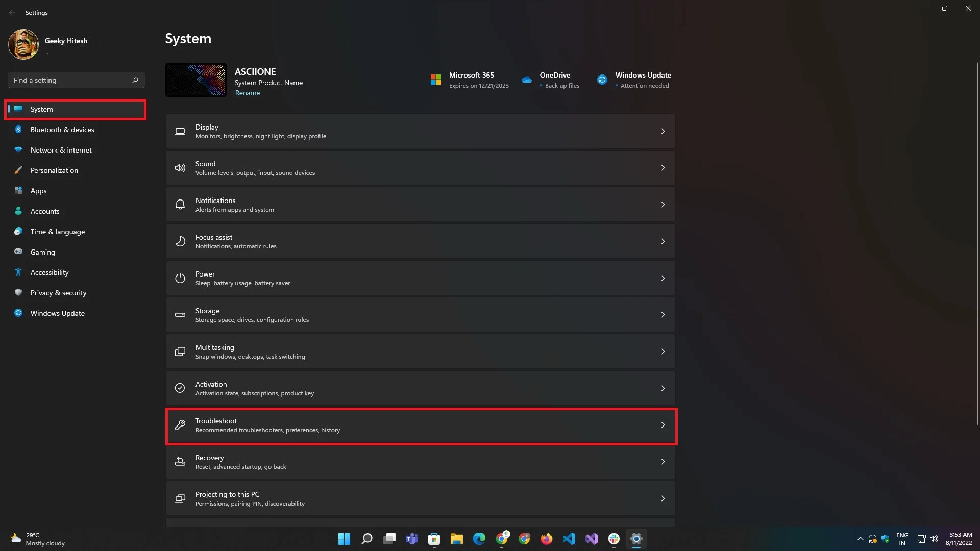Click the Storage drive icon
Viewport: 980px width, 551px height.
coord(180,315)
